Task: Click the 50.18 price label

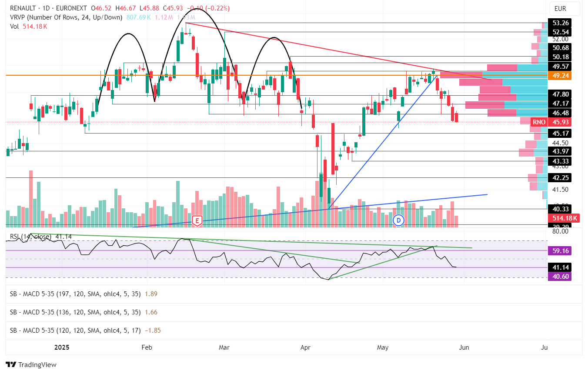Action: tap(561, 57)
